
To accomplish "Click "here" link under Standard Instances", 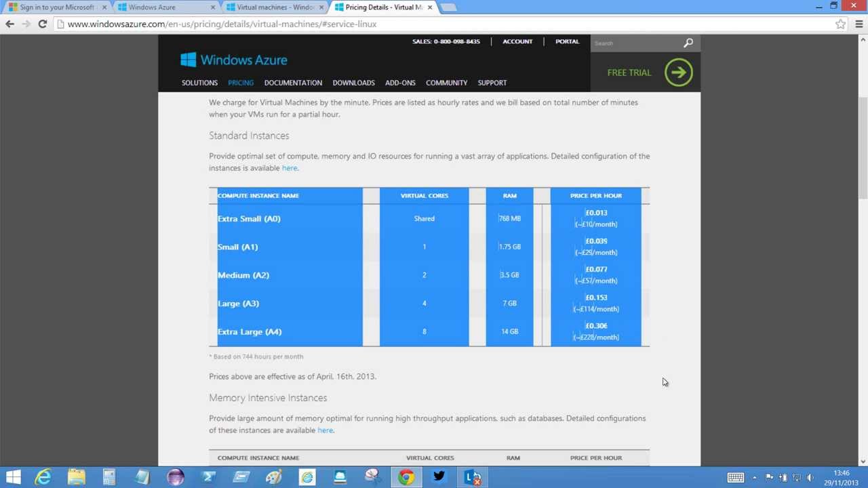I will point(289,168).
